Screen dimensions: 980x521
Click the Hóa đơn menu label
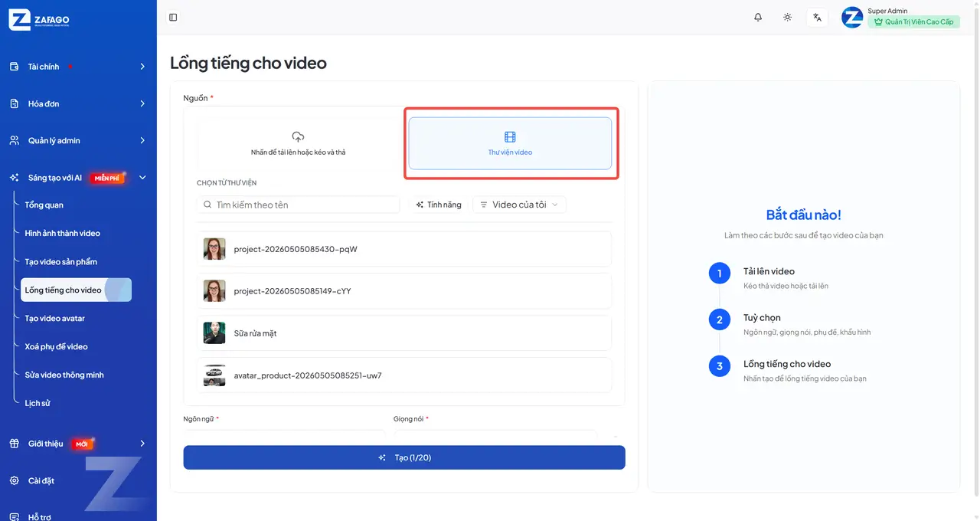tap(44, 103)
